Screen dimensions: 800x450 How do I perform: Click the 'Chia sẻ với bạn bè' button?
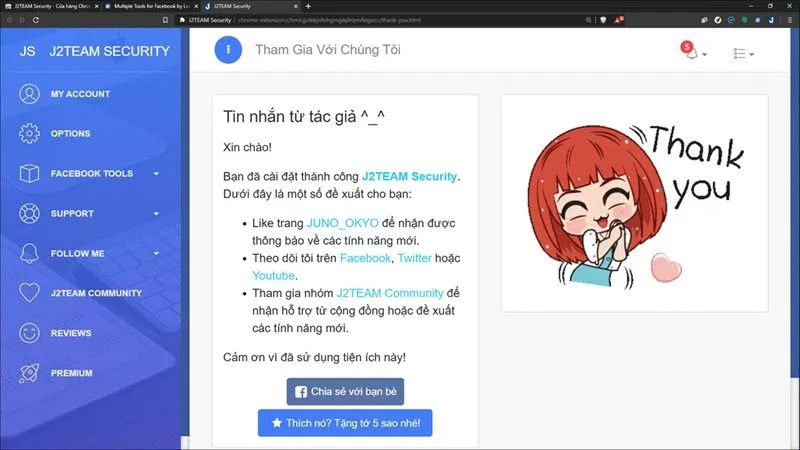tap(345, 391)
